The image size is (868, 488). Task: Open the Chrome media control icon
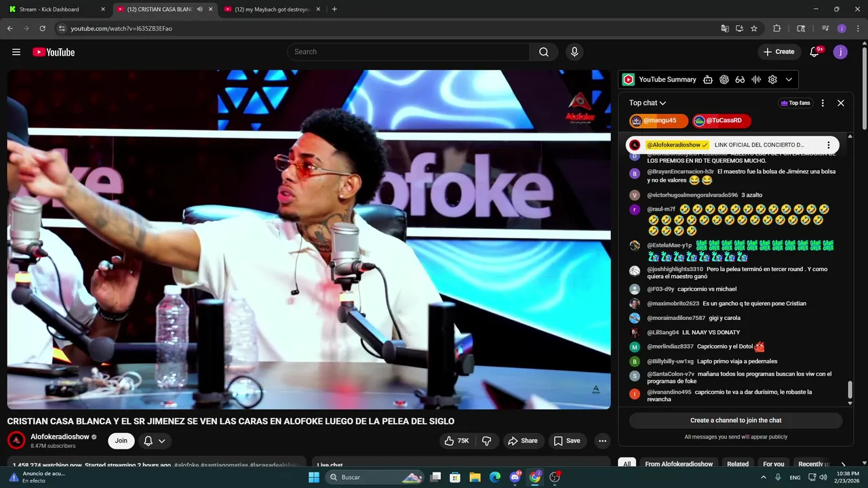(x=825, y=28)
